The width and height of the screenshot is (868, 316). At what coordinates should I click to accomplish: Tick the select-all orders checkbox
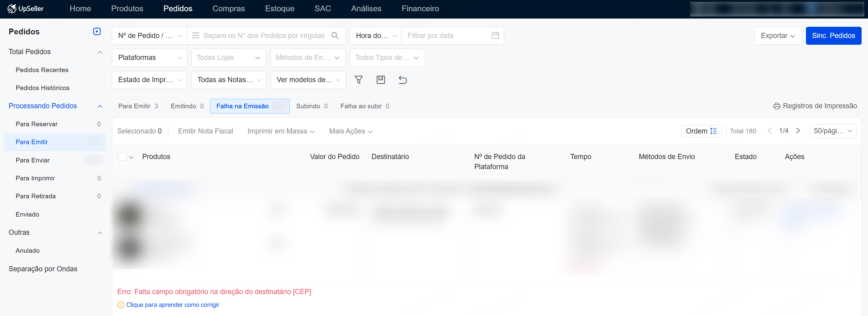click(x=122, y=157)
